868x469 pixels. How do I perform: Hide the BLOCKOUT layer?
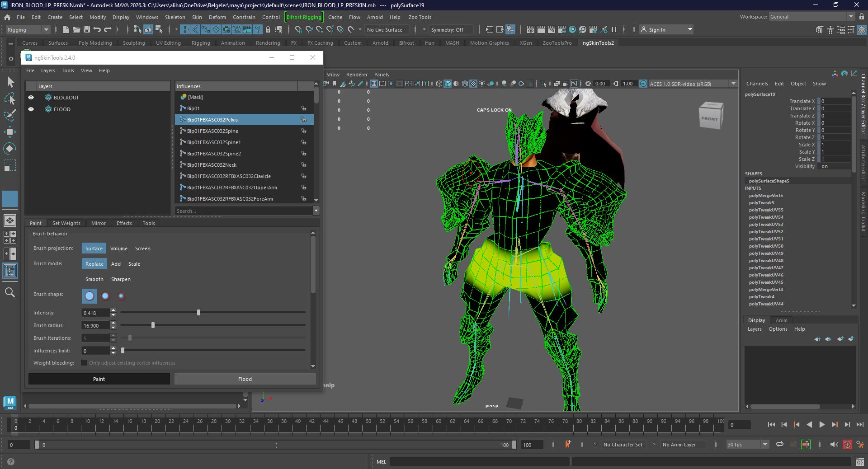click(31, 98)
